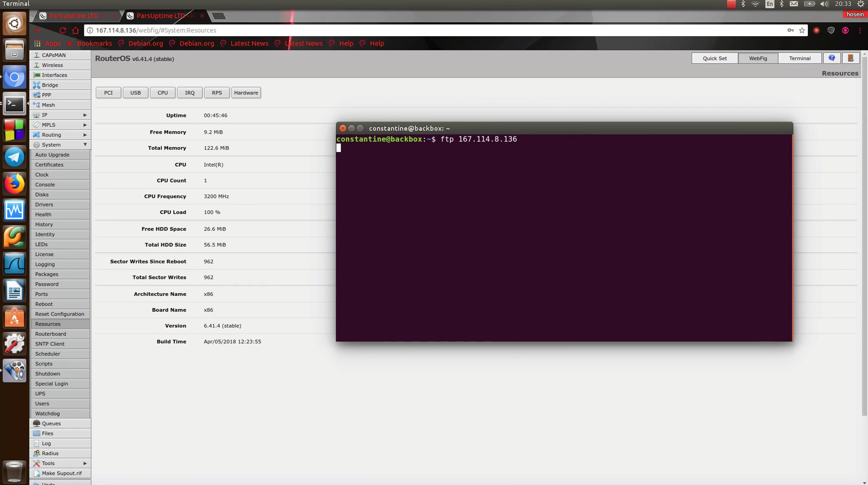Image resolution: width=868 pixels, height=485 pixels.
Task: Open the USB resources button
Action: [135, 93]
